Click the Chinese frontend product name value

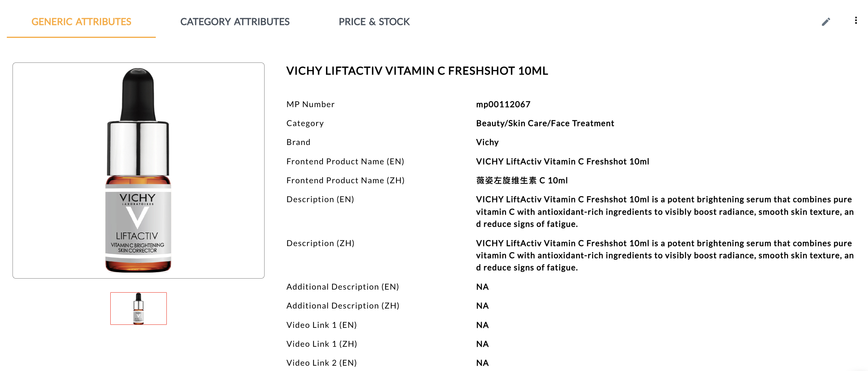pyautogui.click(x=522, y=181)
